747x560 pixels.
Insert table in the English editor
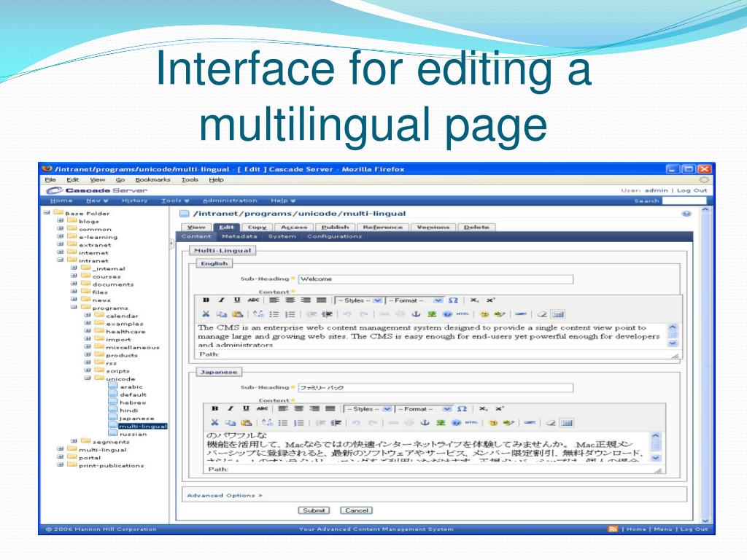[558, 314]
